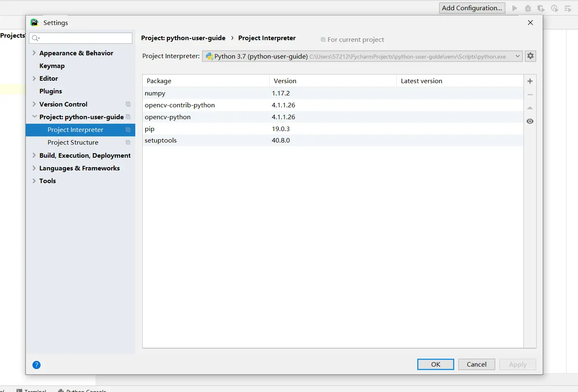Screen dimensions: 578x392
Task: Click the Version column header
Action: [x=333, y=81]
